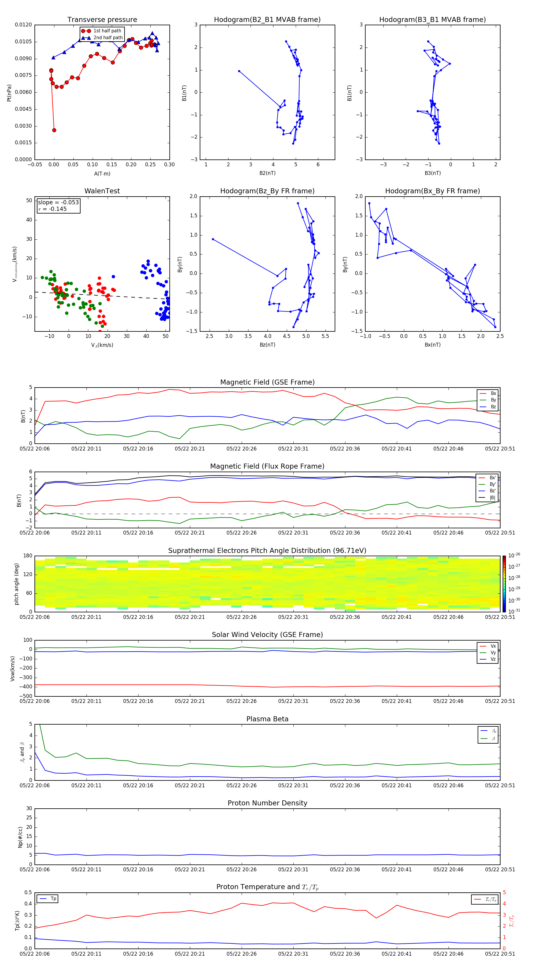The height and width of the screenshot is (980, 535).
Task: Click the far-left outlier point in Bz_By hodogram
Action: point(213,239)
